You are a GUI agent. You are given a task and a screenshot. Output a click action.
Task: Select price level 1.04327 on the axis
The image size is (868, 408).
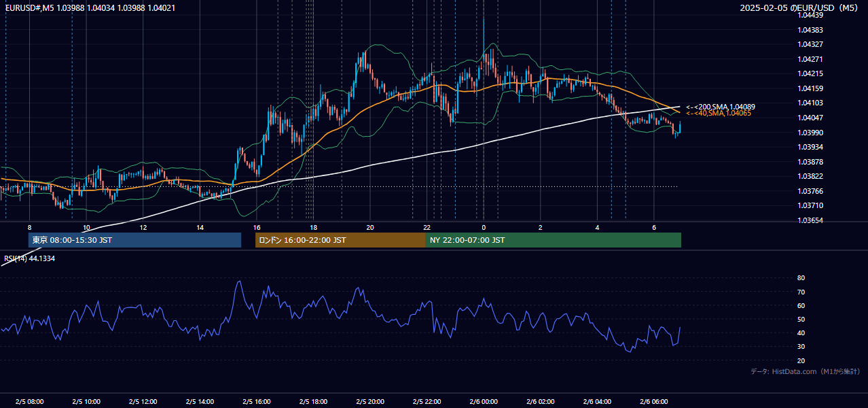[x=810, y=44]
